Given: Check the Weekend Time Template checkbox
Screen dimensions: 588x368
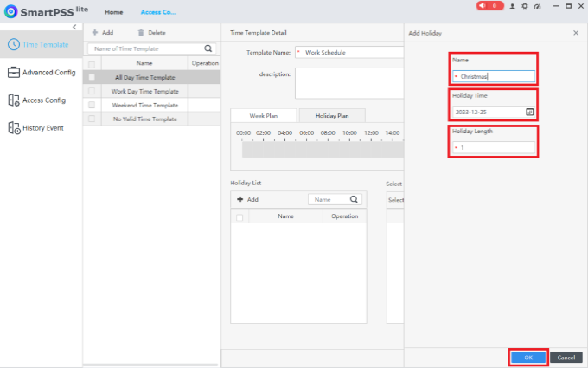Looking at the screenshot, I should pyautogui.click(x=92, y=105).
